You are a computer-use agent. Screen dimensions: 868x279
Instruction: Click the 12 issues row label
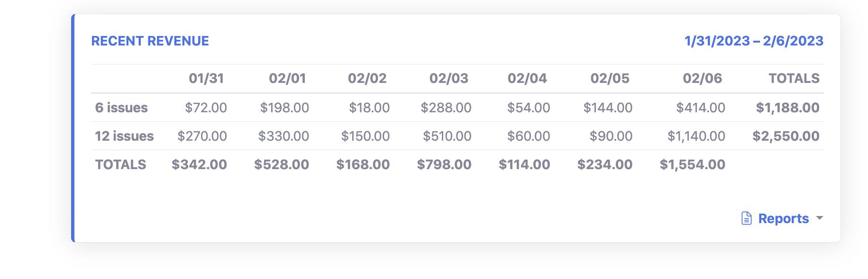124,136
